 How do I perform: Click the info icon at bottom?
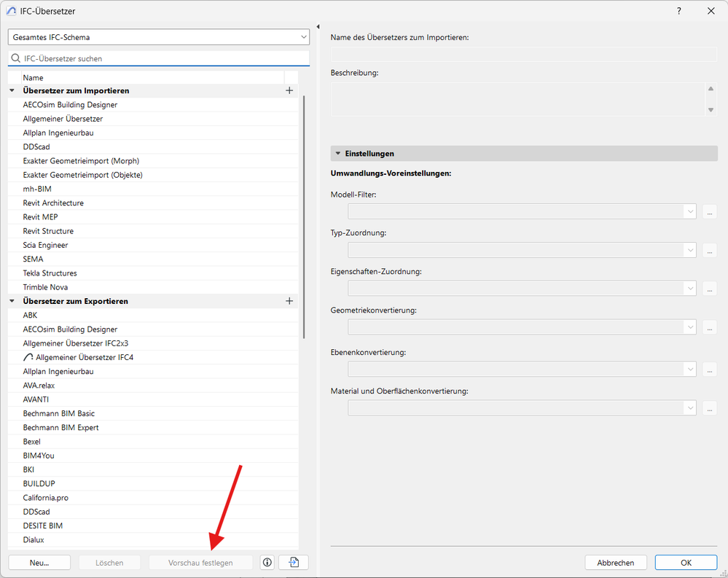(x=267, y=562)
